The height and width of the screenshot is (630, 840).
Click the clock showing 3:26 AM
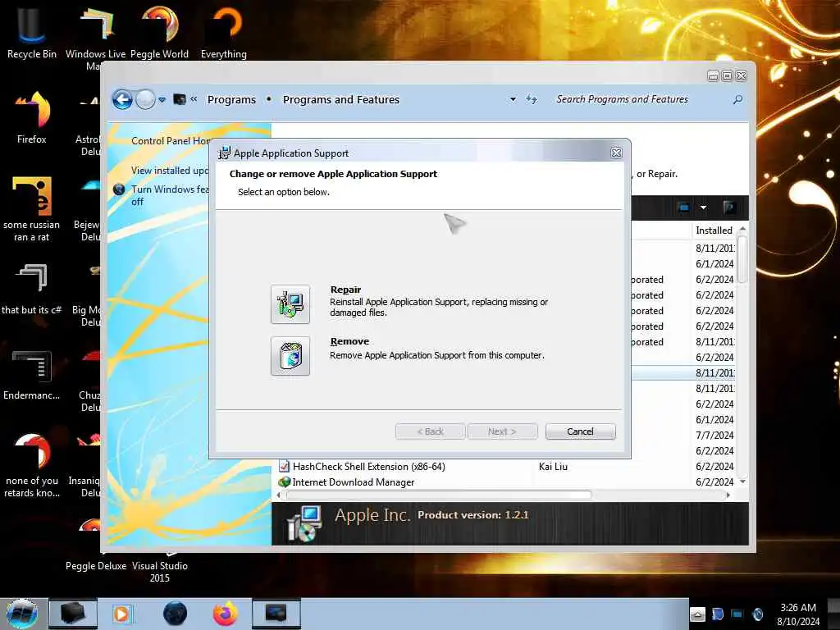pyautogui.click(x=798, y=608)
